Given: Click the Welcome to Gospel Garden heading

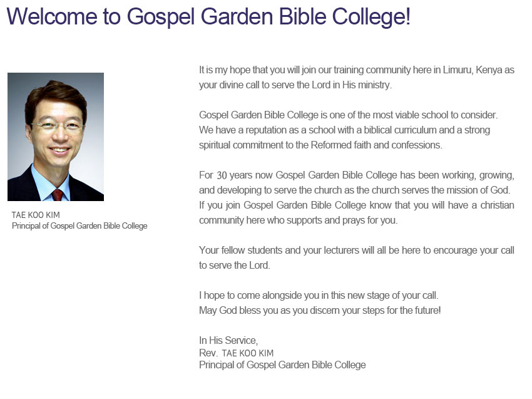Looking at the screenshot, I should tap(208, 16).
